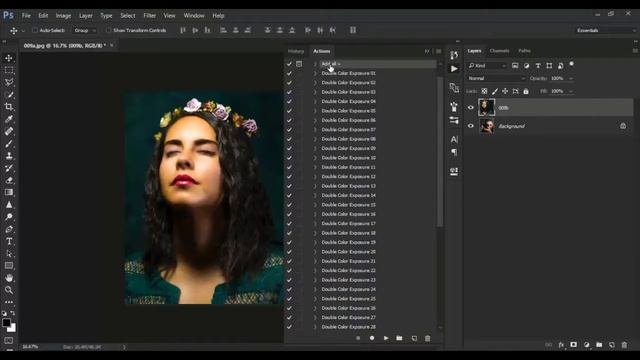Viewport: 640px width, 360px height.
Task: Select the Eraser tool
Action: [9, 180]
